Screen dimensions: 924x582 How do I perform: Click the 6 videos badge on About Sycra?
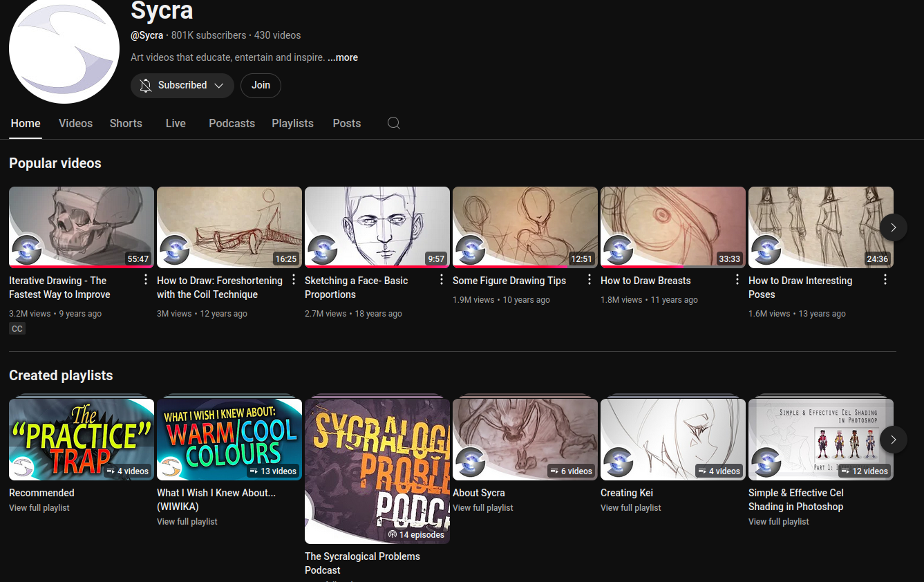pos(571,471)
